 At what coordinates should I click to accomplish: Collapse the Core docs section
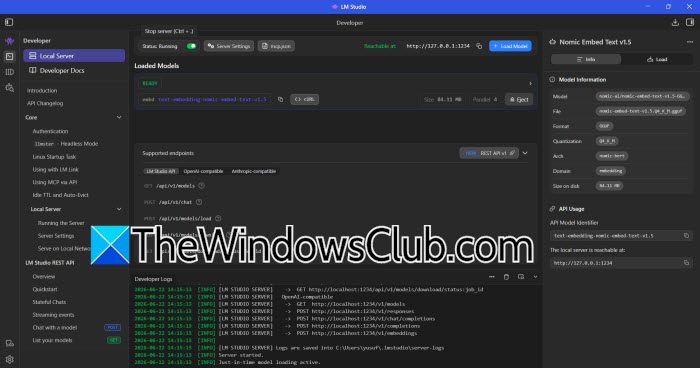119,117
